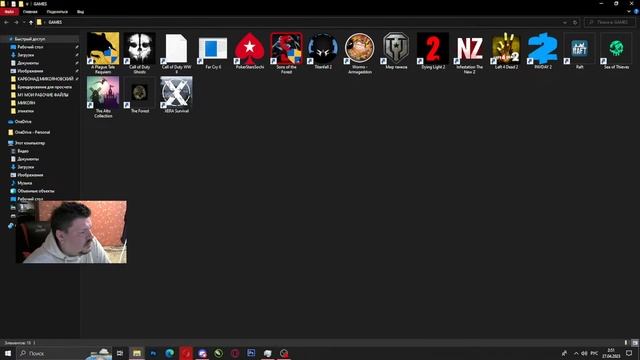The width and height of the screenshot is (640, 360).
Task: Select the Call of Duty WW II shortcut
Action: click(176, 53)
